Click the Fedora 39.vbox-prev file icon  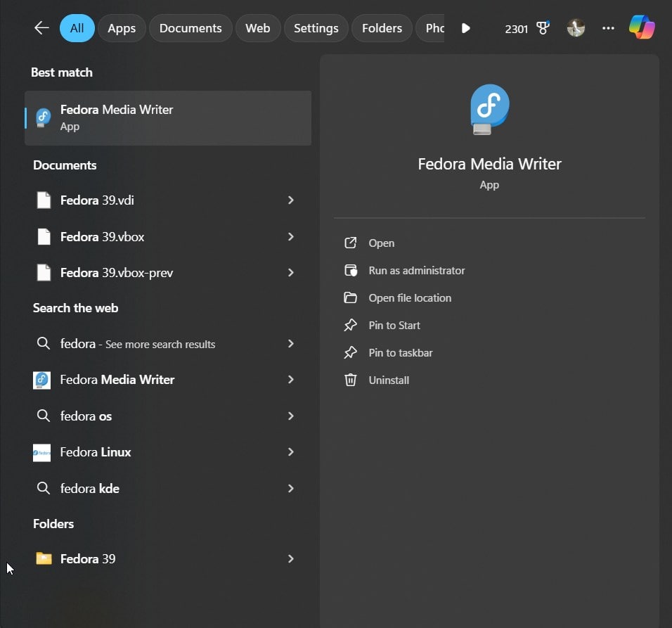click(44, 273)
